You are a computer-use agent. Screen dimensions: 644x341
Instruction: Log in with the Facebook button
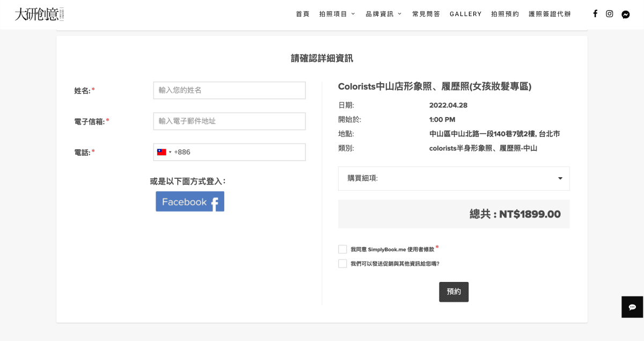(190, 201)
